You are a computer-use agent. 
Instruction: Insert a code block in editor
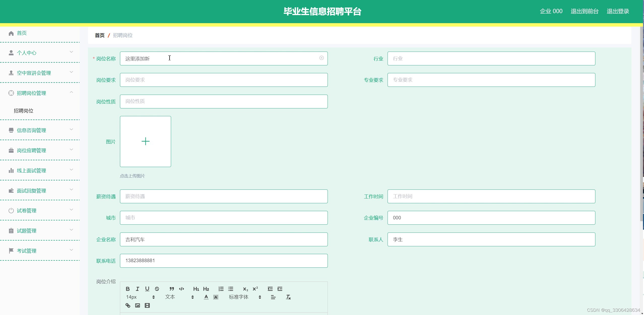click(181, 289)
